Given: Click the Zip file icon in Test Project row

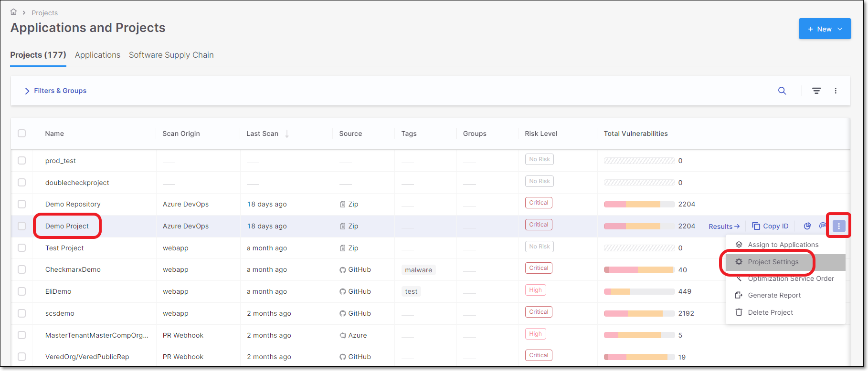Looking at the screenshot, I should point(342,248).
